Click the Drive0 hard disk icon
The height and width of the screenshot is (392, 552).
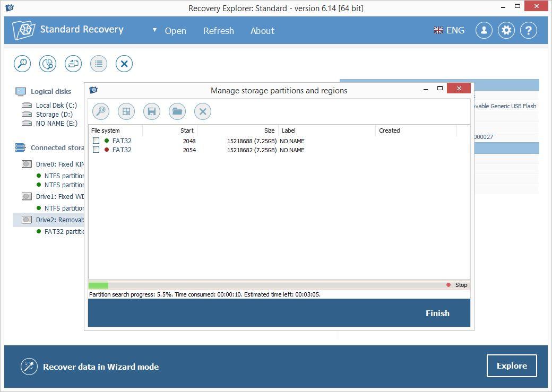point(27,164)
